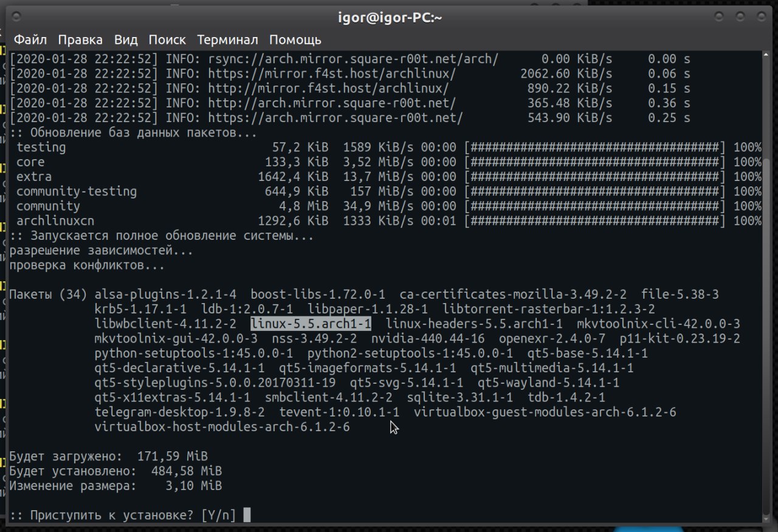This screenshot has height=532, width=778.
Task: Click the 'extra' repository row name
Action: pos(34,177)
